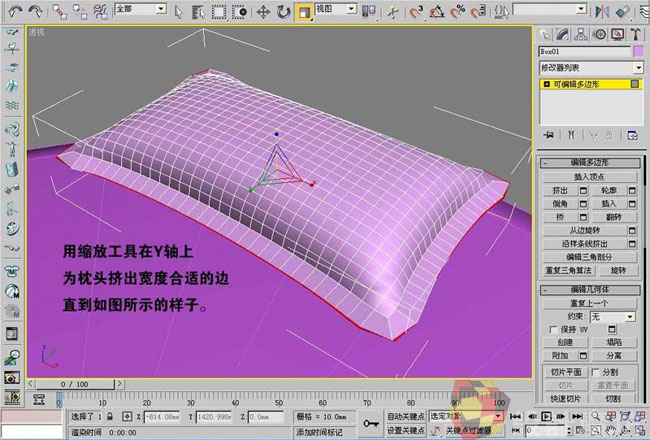Open the named selection sets dropdown

point(581,9)
